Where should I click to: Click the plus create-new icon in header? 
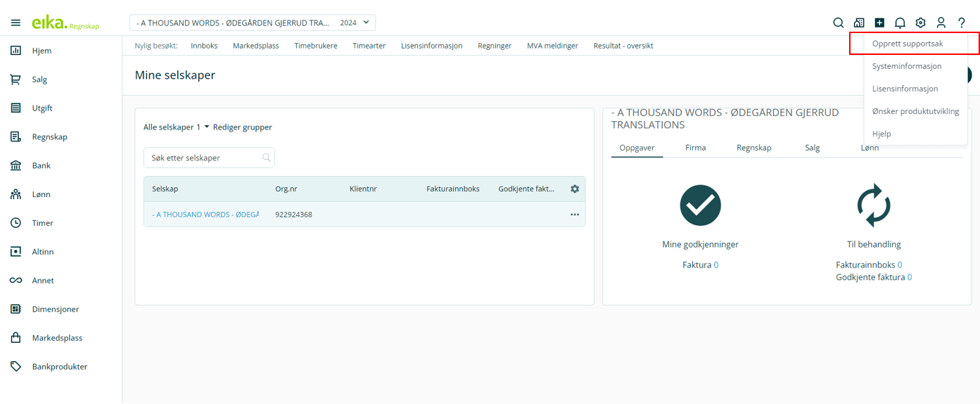click(879, 23)
